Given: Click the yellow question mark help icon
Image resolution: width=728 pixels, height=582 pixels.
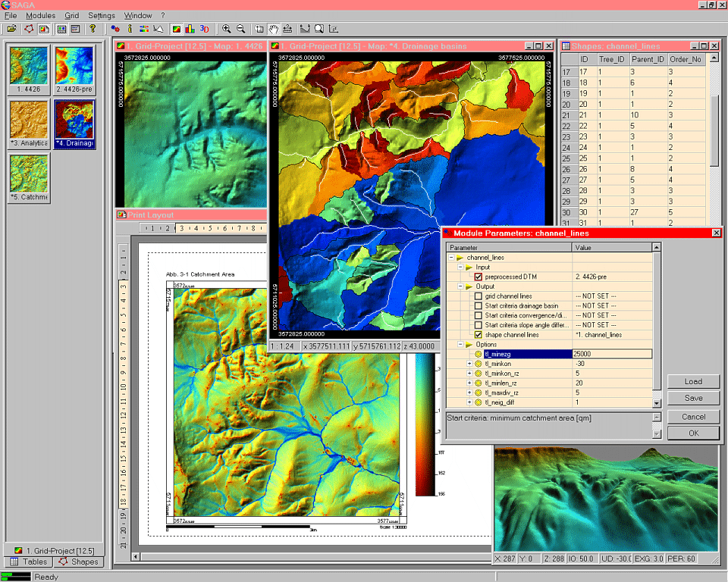Looking at the screenshot, I should tap(93, 29).
